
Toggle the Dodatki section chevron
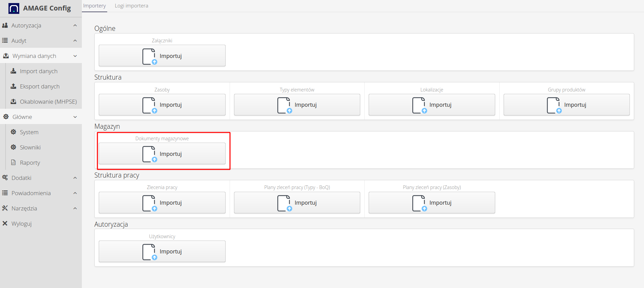click(75, 178)
